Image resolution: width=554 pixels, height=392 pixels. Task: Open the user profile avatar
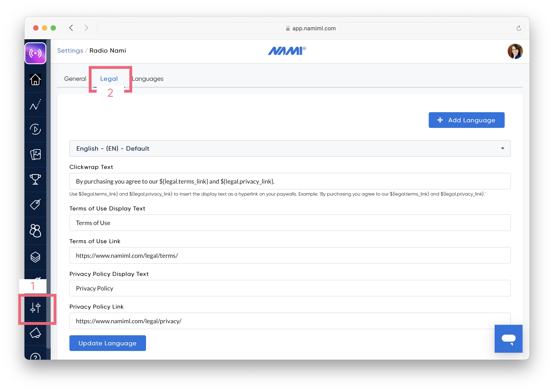(515, 51)
